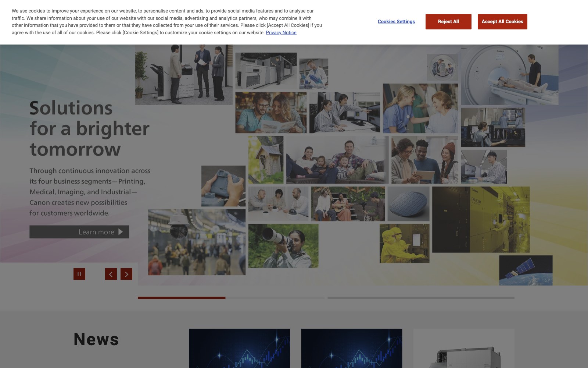The image size is (588, 368).
Task: Pause the hero slideshow
Action: (79, 274)
